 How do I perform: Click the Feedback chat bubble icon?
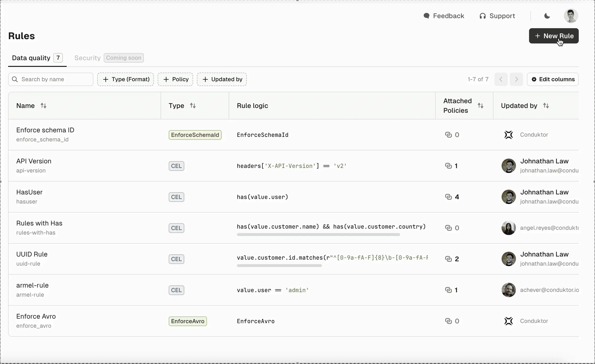pyautogui.click(x=427, y=16)
